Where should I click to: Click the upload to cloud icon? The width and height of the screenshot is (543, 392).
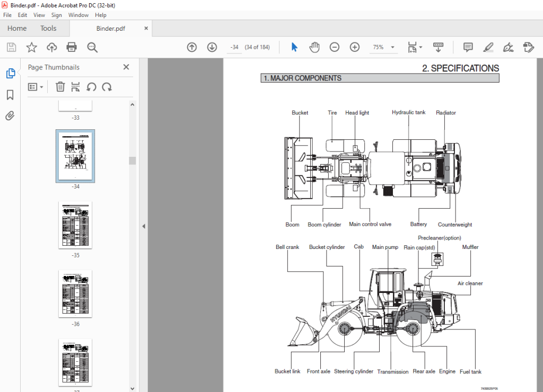(52, 47)
